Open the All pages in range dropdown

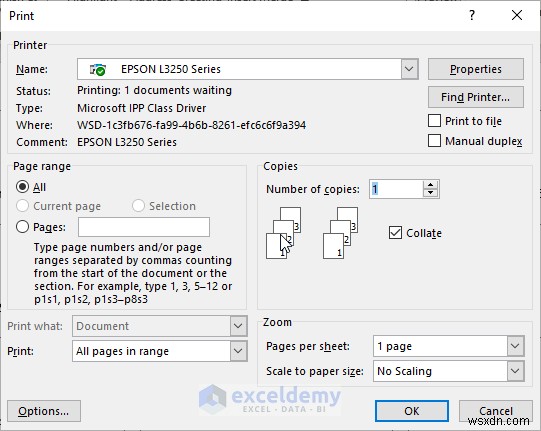point(238,351)
